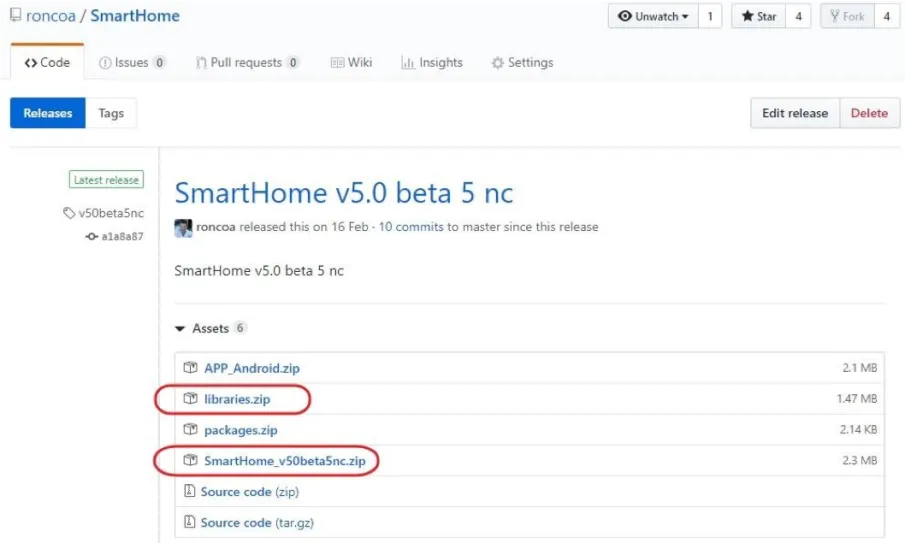Open the 10 commits link
The width and height of the screenshot is (905, 543).
[x=411, y=227]
